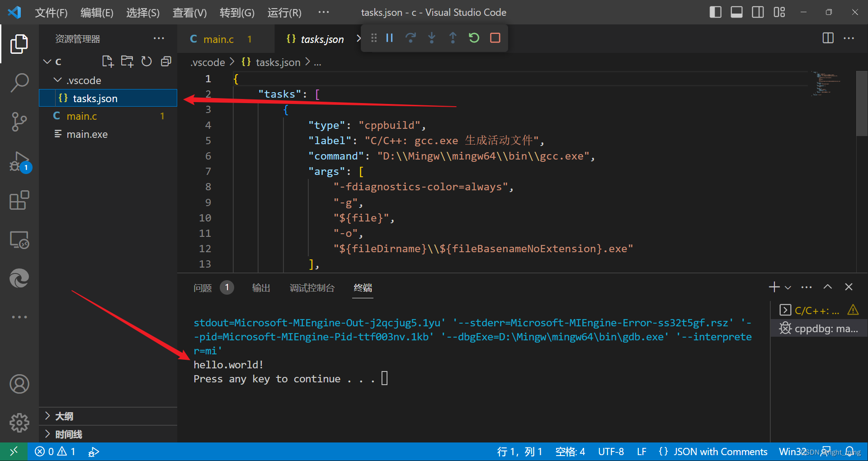Switch to the 输出 output tab
This screenshot has height=461, width=868.
261,288
